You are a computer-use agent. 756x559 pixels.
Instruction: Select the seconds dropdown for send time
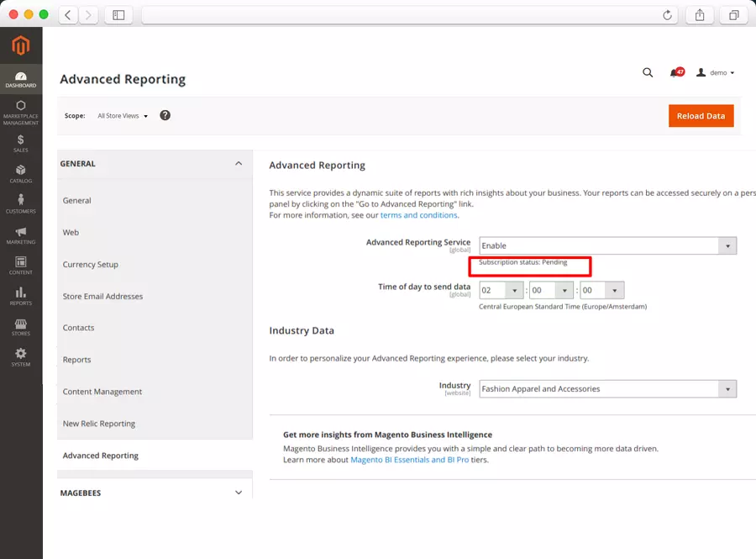click(601, 290)
